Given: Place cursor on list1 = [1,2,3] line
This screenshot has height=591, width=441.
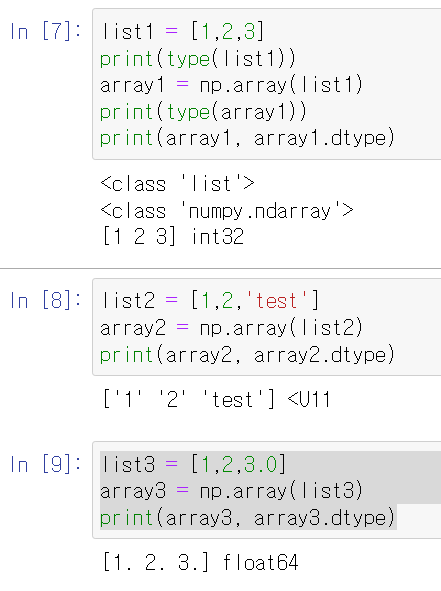Looking at the screenshot, I should 182,31.
